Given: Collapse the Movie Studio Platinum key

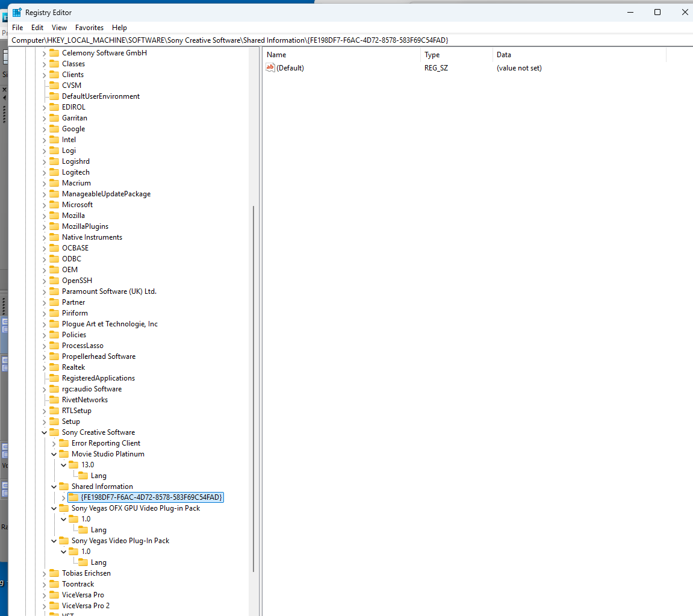Looking at the screenshot, I should 54,454.
